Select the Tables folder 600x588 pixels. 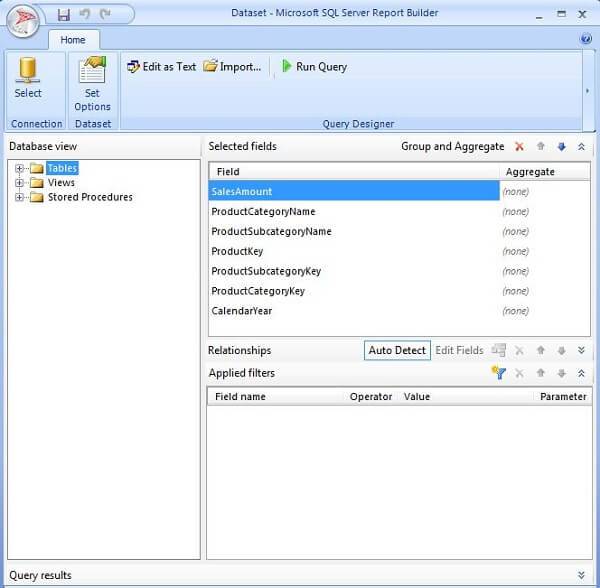pos(62,168)
